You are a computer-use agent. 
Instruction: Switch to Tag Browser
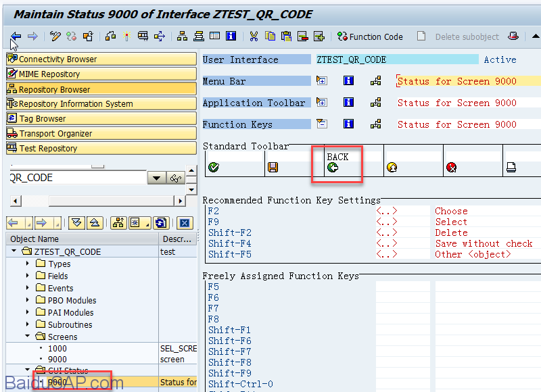pyautogui.click(x=101, y=119)
